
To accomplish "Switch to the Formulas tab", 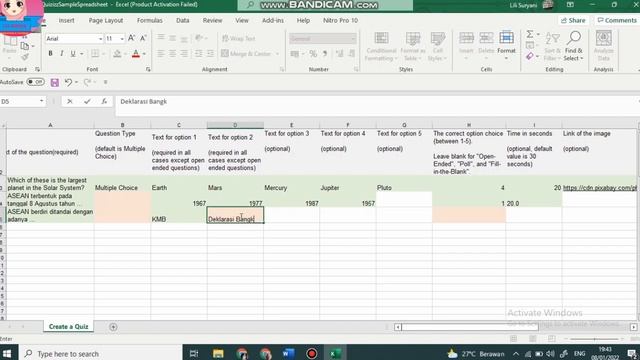I will point(149,20).
